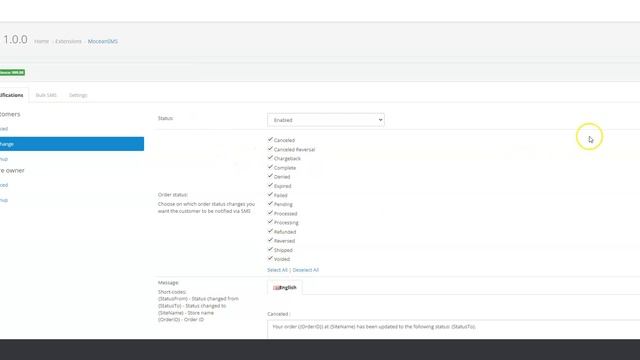The width and height of the screenshot is (640, 360).
Task: Toggle the Canceled order status checkbox
Action: 270,140
